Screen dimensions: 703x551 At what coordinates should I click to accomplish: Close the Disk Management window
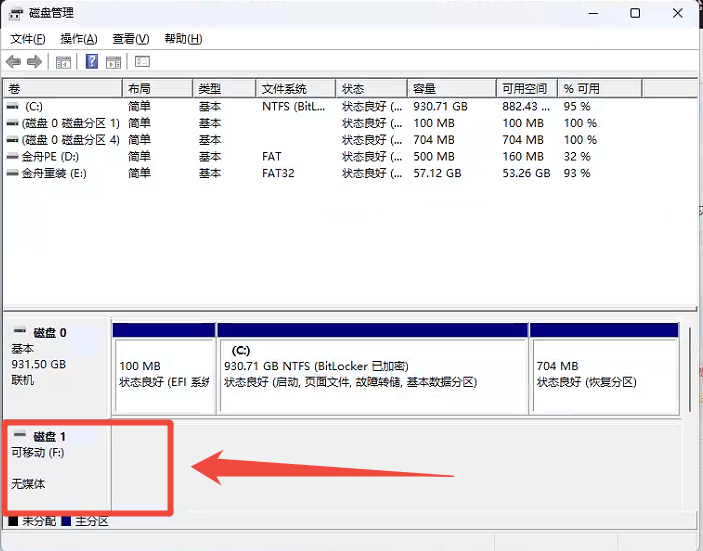(x=677, y=13)
